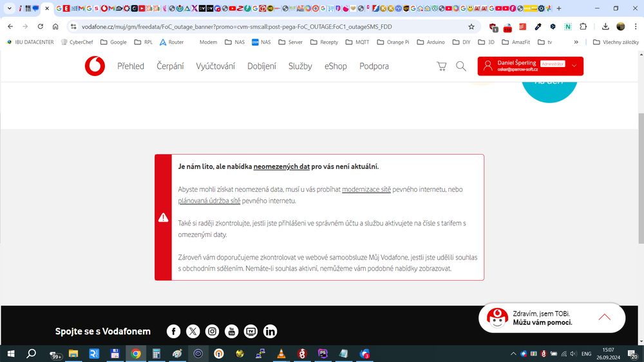
Task: View site information icon in address bar
Action: (x=73, y=26)
